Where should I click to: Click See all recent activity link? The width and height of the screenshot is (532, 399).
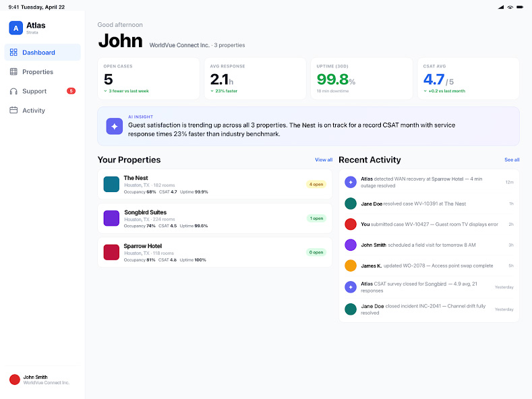tap(512, 160)
